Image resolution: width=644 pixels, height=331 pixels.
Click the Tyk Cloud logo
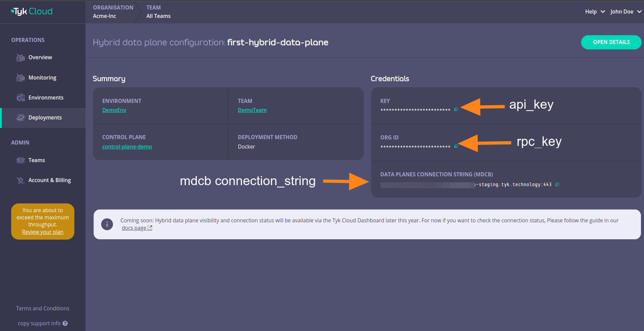32,11
